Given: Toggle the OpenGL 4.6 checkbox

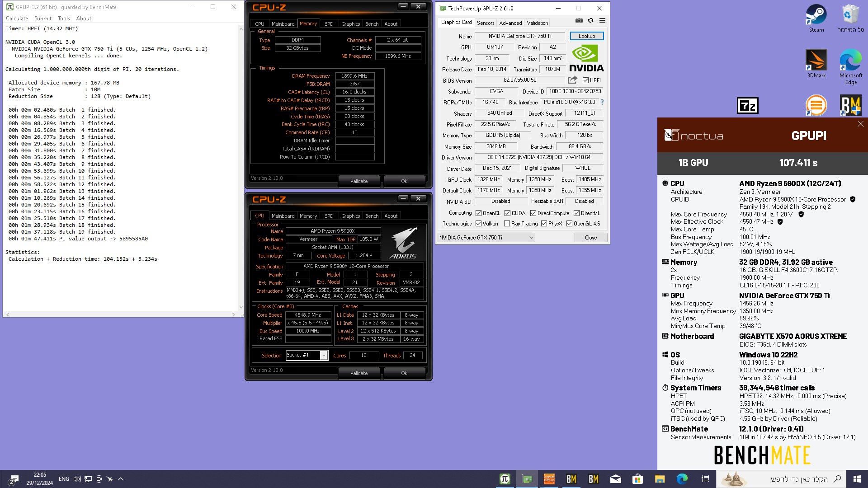Looking at the screenshot, I should (569, 224).
